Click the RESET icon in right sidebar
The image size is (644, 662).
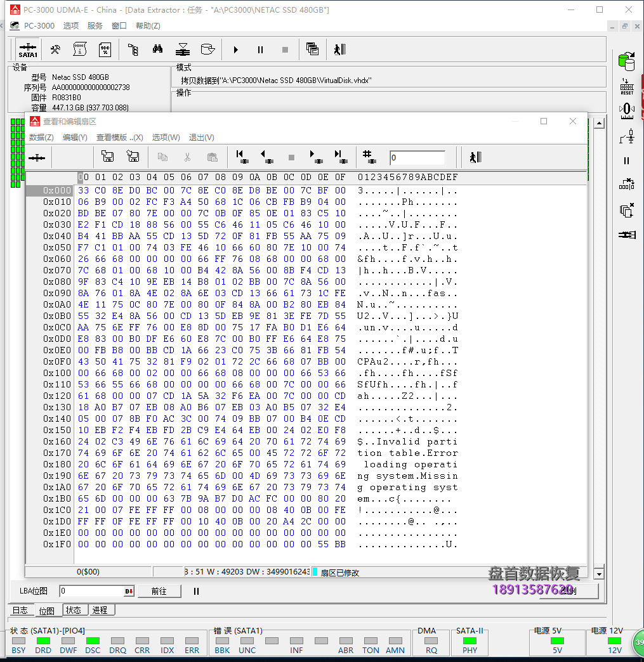click(x=627, y=87)
